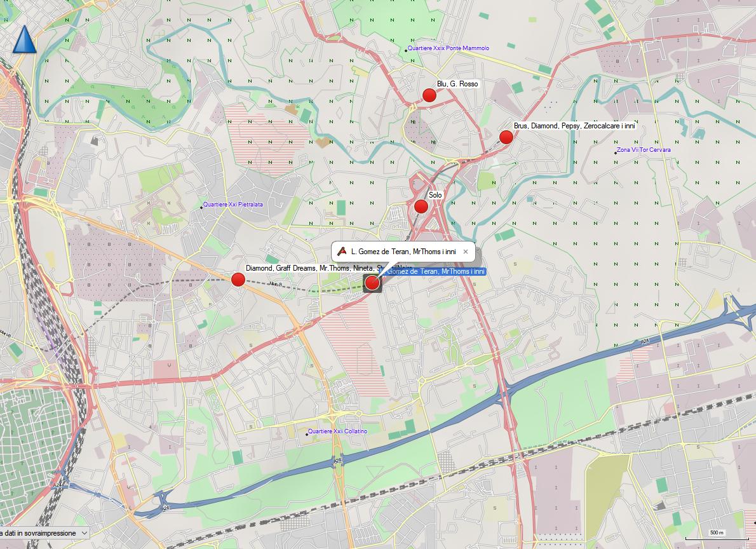The width and height of the screenshot is (756, 549).
Task: Click the 'Solo' waypoint text label
Action: coord(435,195)
